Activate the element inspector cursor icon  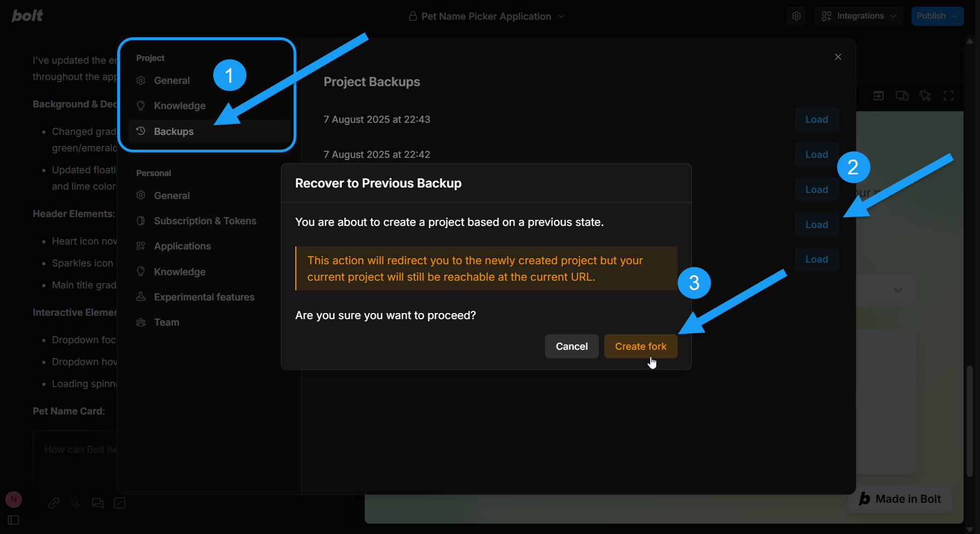point(925,96)
